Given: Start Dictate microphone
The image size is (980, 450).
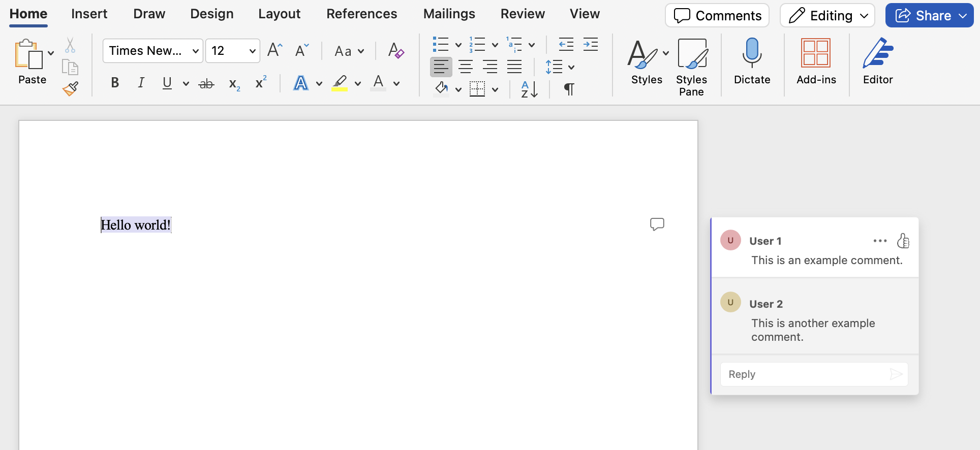Looking at the screenshot, I should coord(752,61).
